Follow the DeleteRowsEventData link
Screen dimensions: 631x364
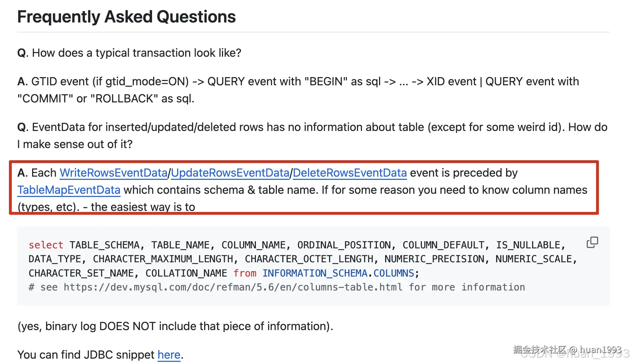tap(350, 173)
